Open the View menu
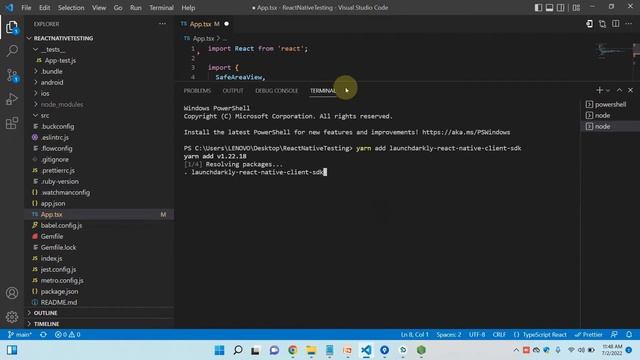640x360 pixels. click(99, 7)
